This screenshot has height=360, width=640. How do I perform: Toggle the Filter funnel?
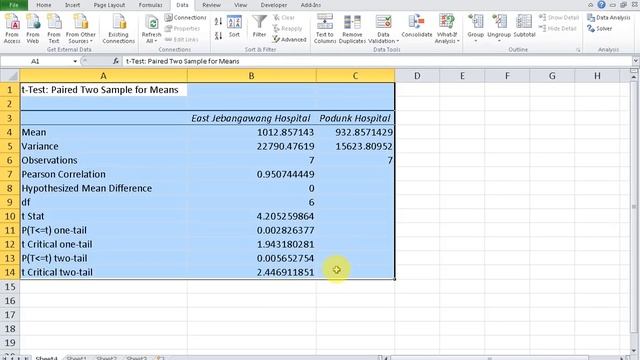(x=259, y=27)
